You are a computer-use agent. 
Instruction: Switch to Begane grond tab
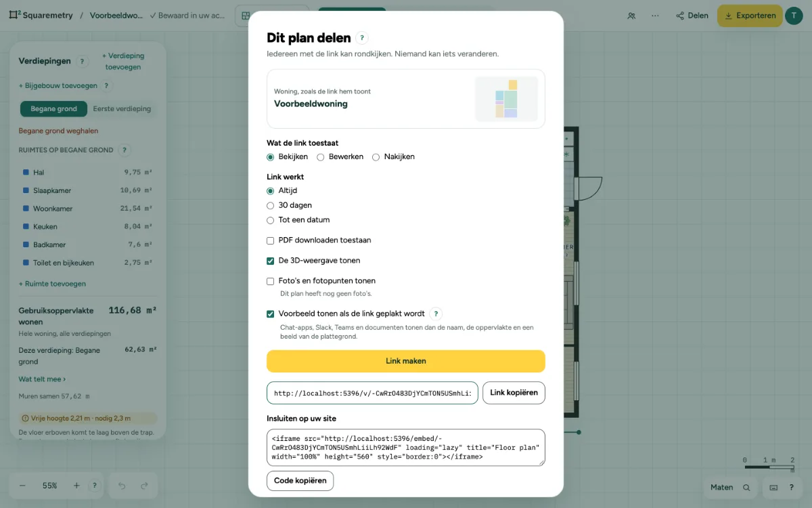point(53,109)
